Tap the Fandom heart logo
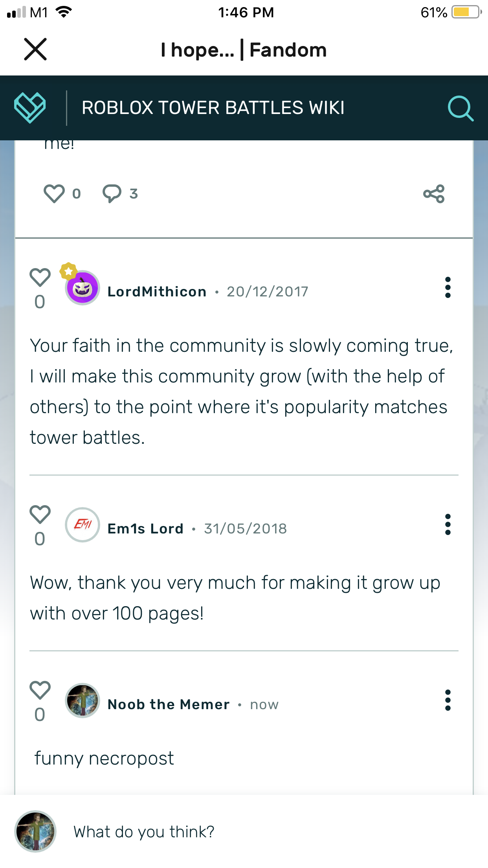This screenshot has width=488, height=868. click(x=30, y=108)
